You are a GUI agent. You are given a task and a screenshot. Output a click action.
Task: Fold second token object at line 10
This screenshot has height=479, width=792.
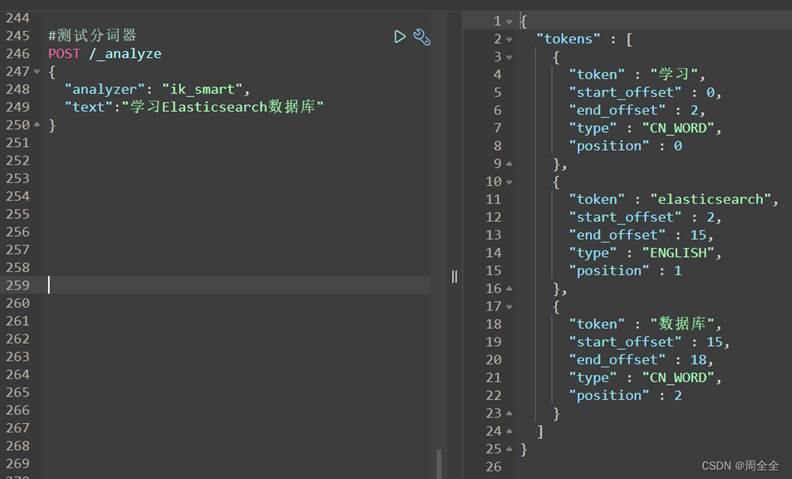[x=509, y=182]
